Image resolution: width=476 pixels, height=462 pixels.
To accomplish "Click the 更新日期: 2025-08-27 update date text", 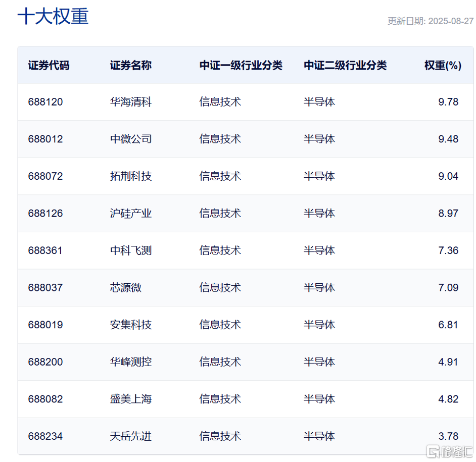I will coord(431,21).
